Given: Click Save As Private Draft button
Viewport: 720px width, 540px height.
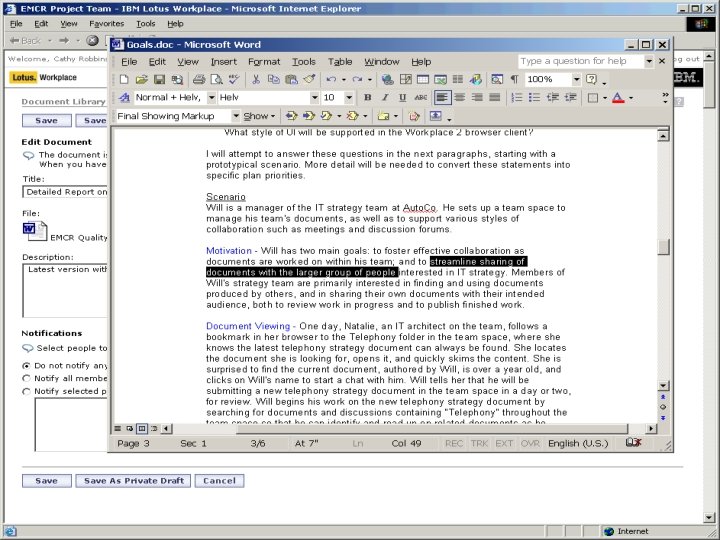Looking at the screenshot, I should [x=134, y=481].
